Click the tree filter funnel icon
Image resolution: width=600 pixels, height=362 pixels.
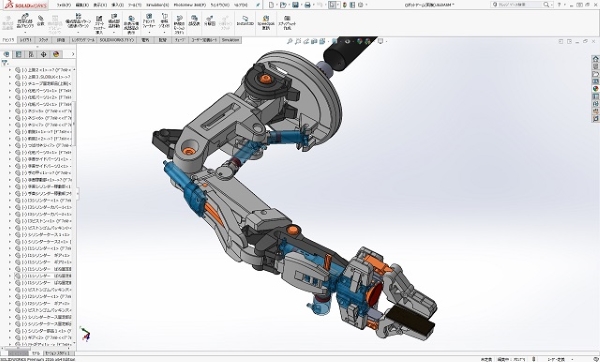[5, 63]
